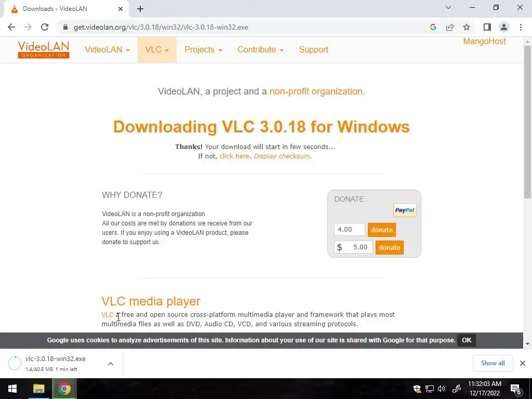This screenshot has width=532, height=399.
Task: Click the scrollbar down arrow
Action: (x=527, y=344)
